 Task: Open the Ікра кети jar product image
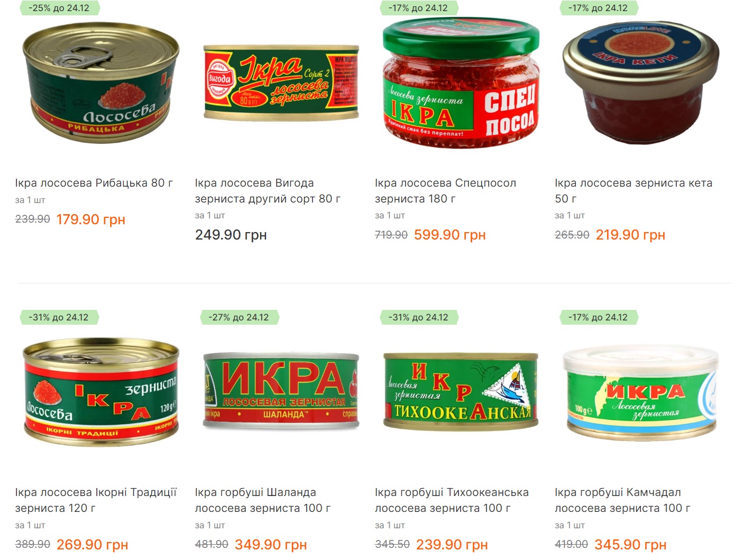click(x=641, y=83)
